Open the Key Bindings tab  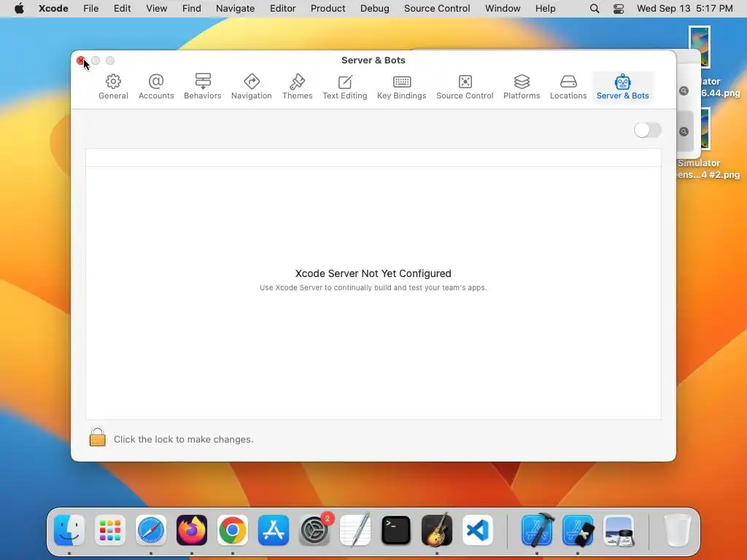click(x=402, y=87)
